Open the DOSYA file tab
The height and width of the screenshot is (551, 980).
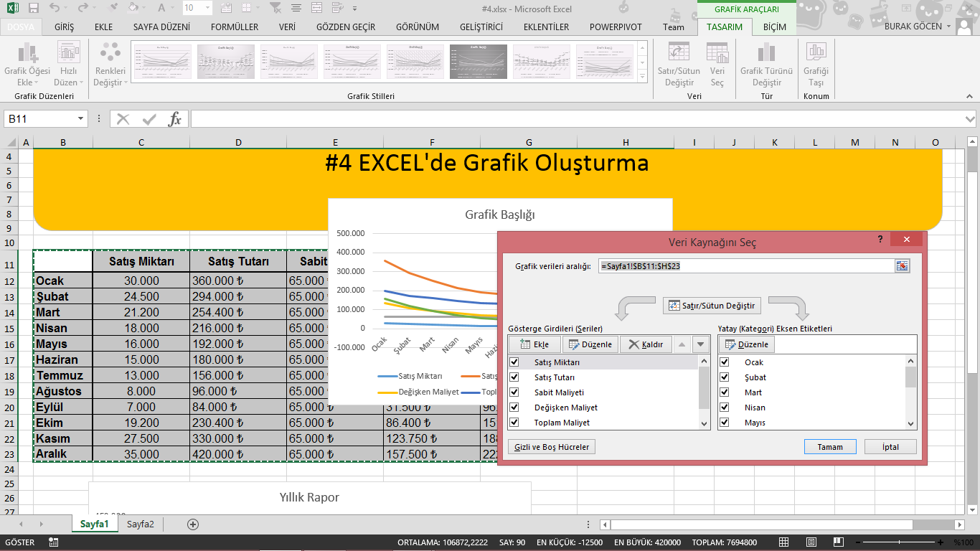coord(21,27)
